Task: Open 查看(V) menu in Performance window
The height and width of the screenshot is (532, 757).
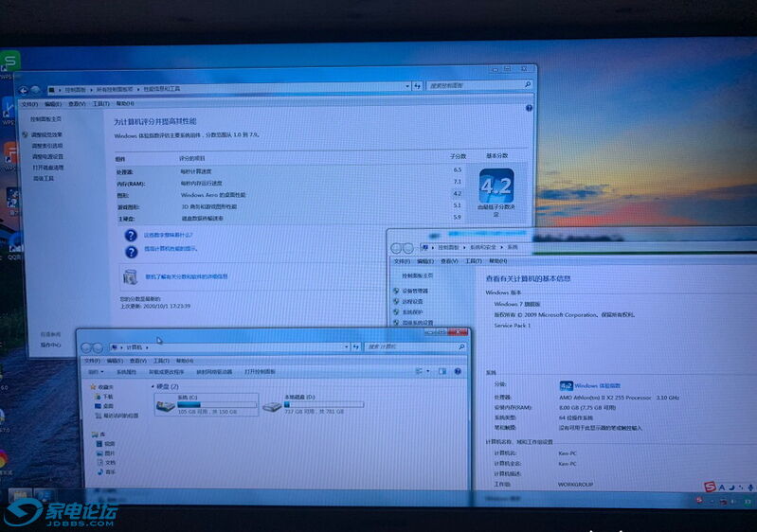Action: click(x=77, y=104)
